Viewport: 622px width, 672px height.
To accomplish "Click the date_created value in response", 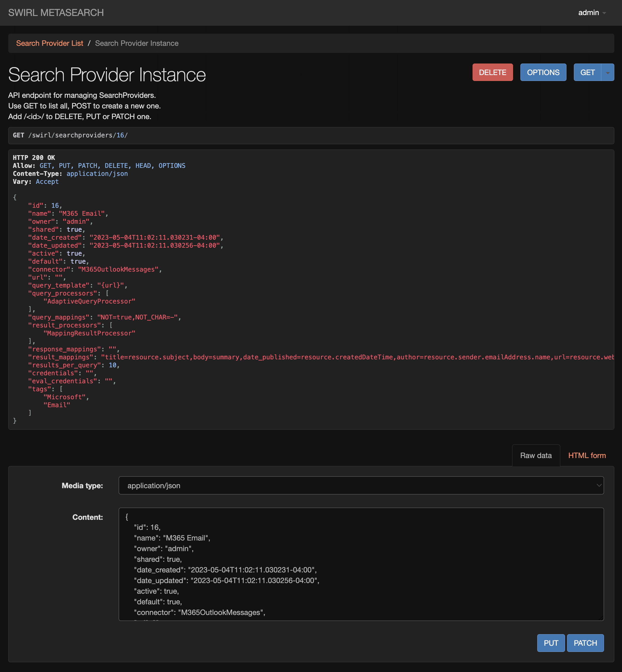I will click(x=154, y=238).
